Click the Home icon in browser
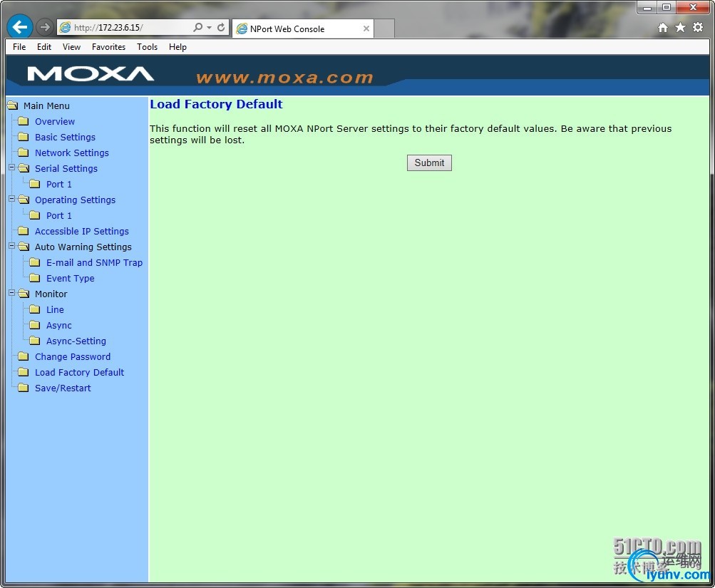 click(x=663, y=28)
